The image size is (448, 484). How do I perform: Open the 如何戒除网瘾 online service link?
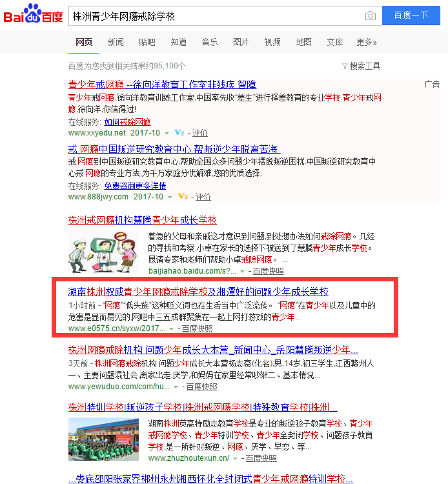click(x=127, y=122)
